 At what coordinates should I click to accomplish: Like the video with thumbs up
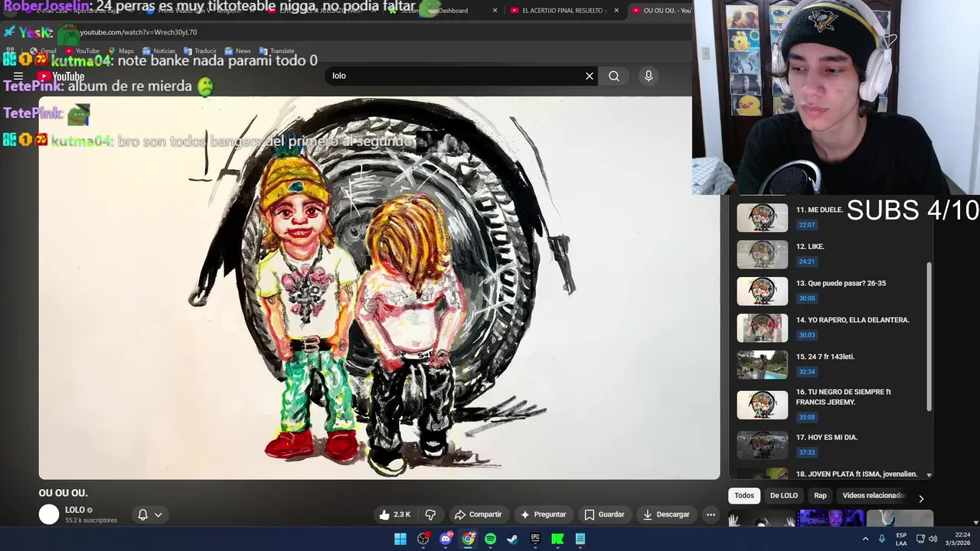pyautogui.click(x=395, y=514)
